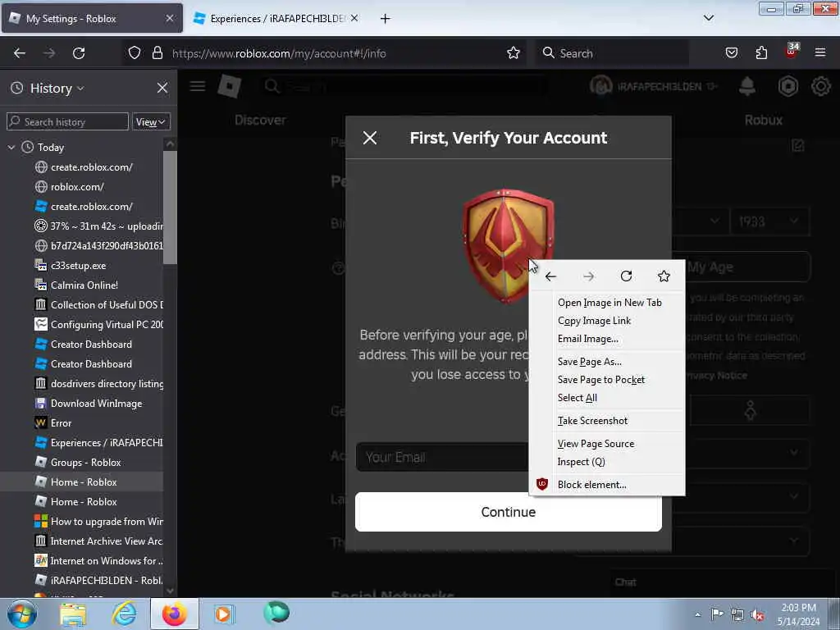
Task: Open the View sort dropdown in History
Action: [x=151, y=122]
